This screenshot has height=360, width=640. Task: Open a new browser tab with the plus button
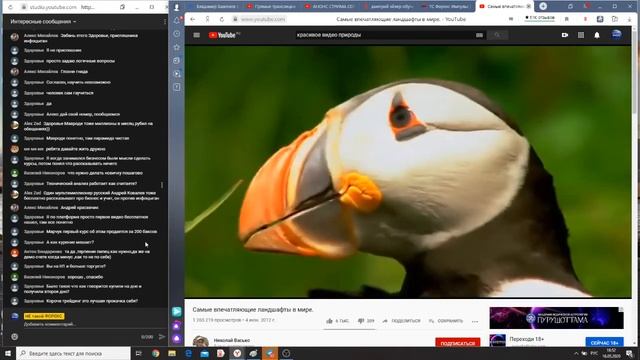pyautogui.click(x=543, y=6)
